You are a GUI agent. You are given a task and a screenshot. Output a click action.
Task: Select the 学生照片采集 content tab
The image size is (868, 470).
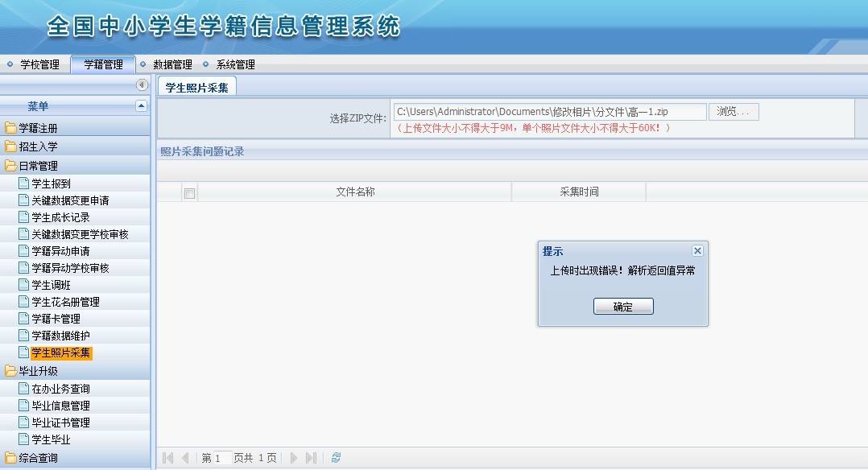(197, 87)
